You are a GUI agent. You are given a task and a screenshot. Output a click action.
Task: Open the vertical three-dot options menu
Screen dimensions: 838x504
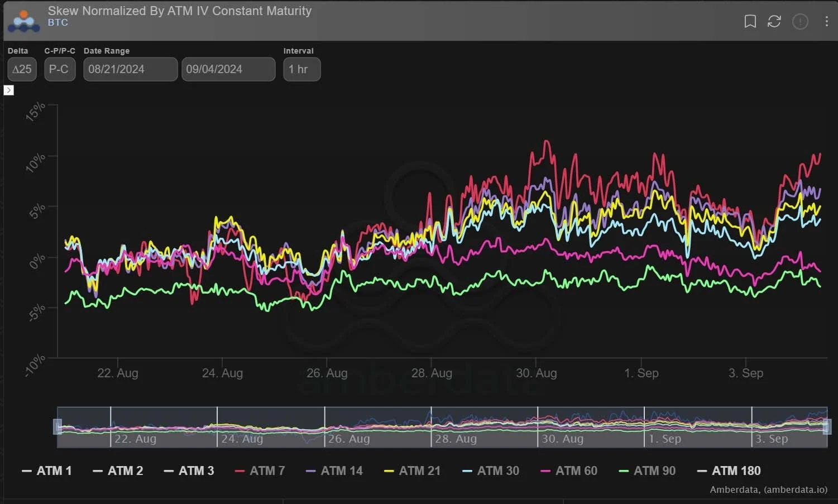point(826,21)
